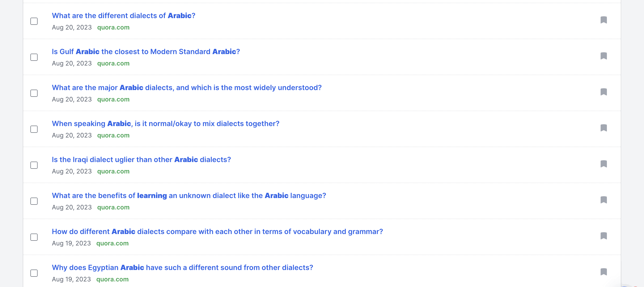Image resolution: width=644 pixels, height=287 pixels.
Task: Click quora.com under the Egyptian Arabic result
Action: [112, 279]
